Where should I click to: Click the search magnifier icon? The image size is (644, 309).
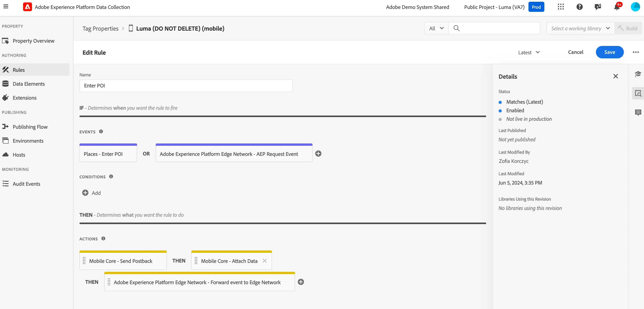(x=457, y=28)
